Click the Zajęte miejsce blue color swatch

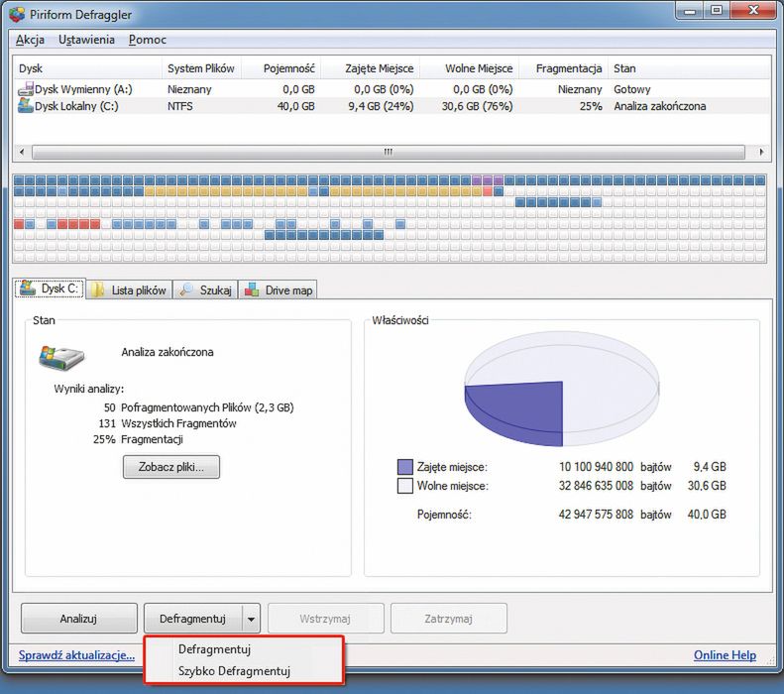pyautogui.click(x=404, y=466)
